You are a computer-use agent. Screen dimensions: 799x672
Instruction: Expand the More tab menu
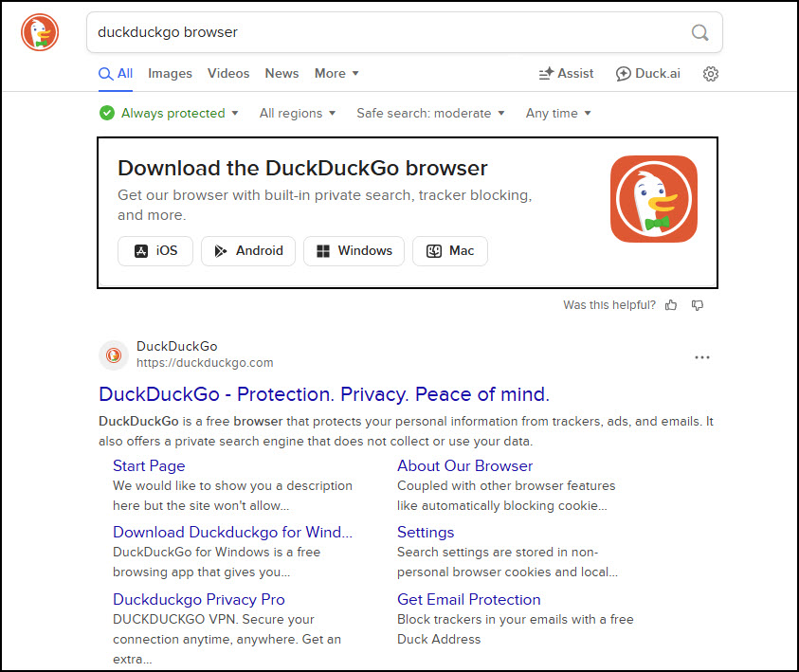(336, 74)
